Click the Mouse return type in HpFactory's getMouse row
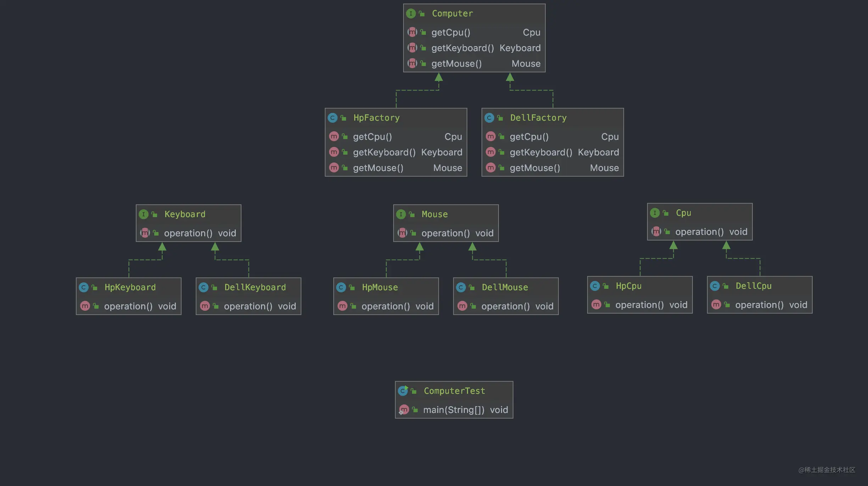The image size is (868, 486). 448,168
